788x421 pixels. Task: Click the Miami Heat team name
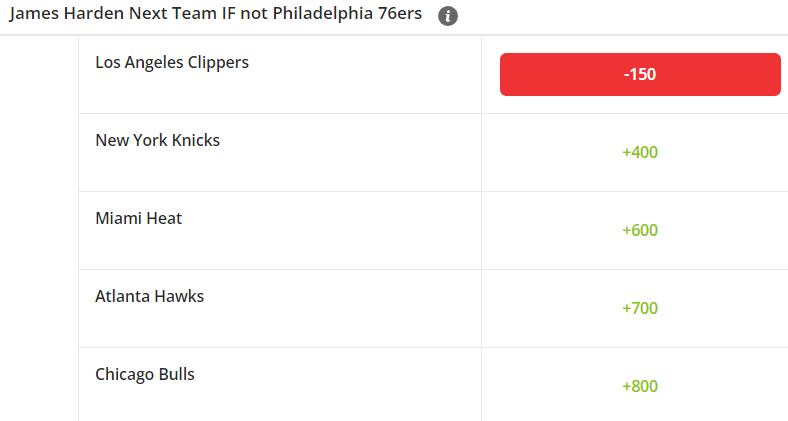click(138, 218)
